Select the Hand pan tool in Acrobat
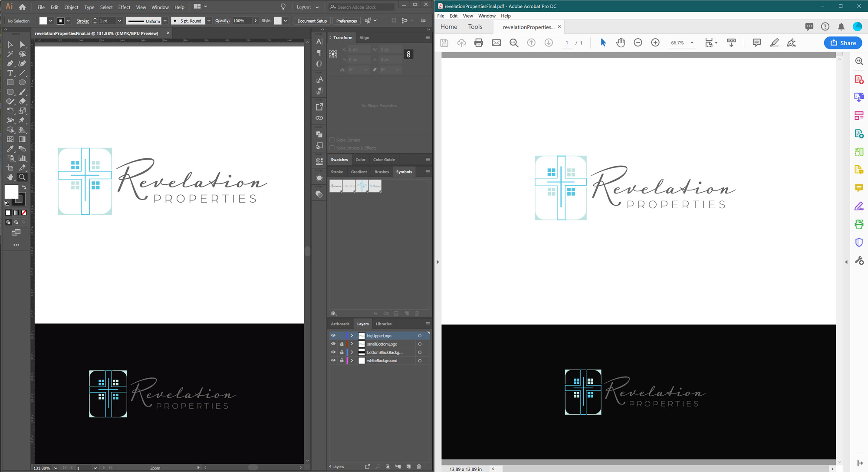This screenshot has width=868, height=472. point(621,43)
